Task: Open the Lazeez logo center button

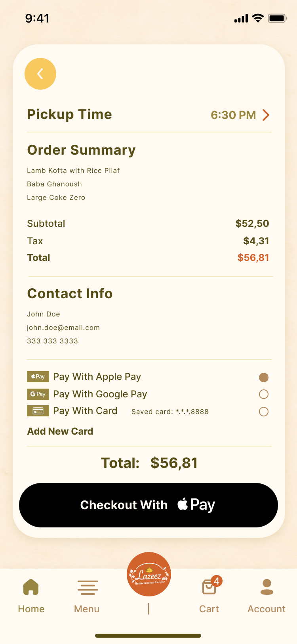Action: (149, 574)
